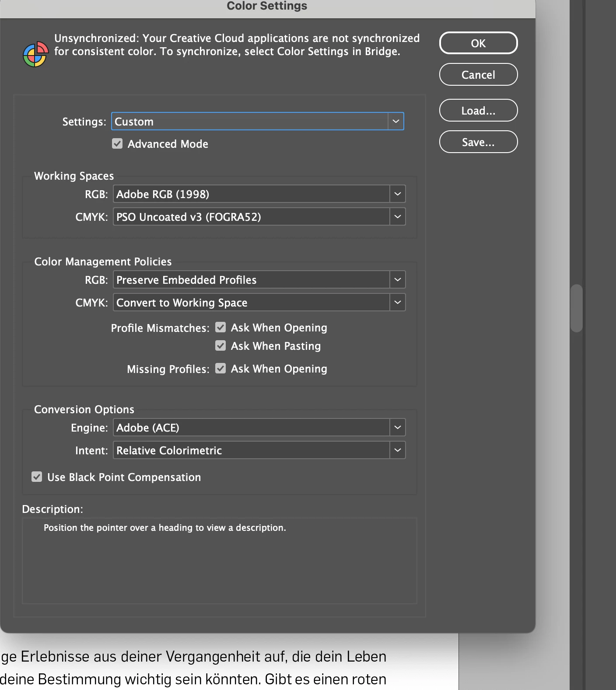Open the Load... settings file button
The width and height of the screenshot is (616, 690).
tap(478, 110)
